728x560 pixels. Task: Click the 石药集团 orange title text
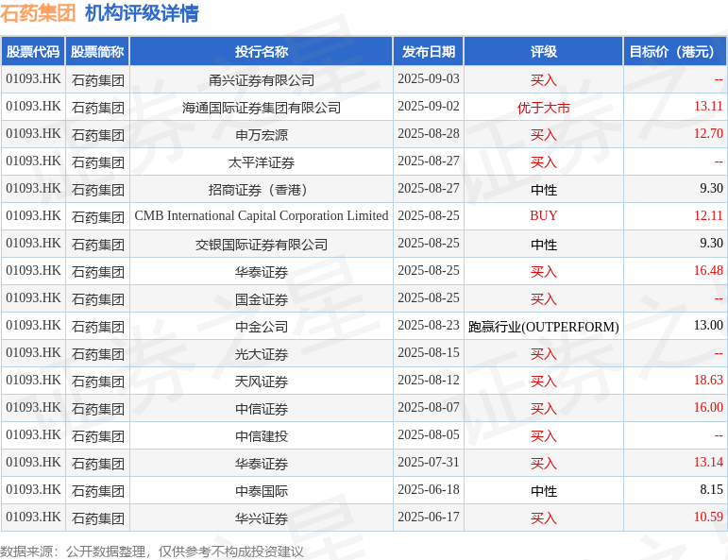click(38, 13)
